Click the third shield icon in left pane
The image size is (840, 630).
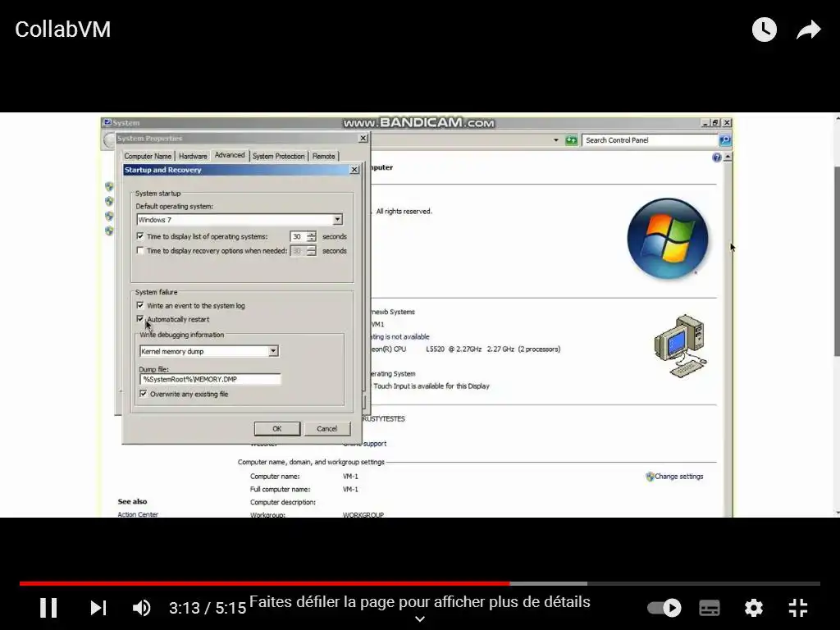point(109,216)
